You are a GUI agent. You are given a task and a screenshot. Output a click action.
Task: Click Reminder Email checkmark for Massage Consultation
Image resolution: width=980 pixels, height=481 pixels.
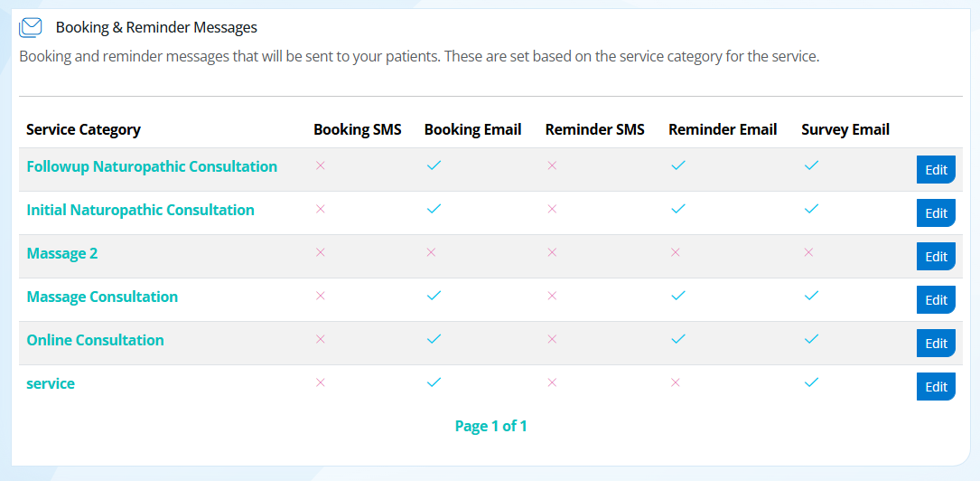(x=678, y=296)
